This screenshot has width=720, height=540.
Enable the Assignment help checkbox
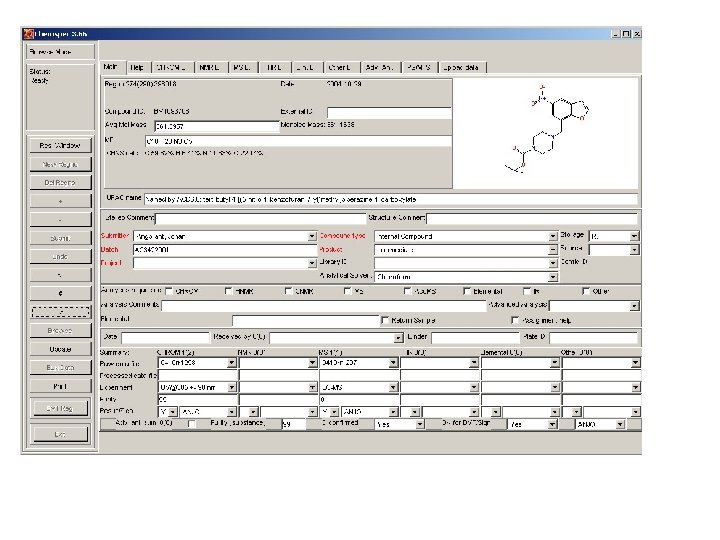515,320
